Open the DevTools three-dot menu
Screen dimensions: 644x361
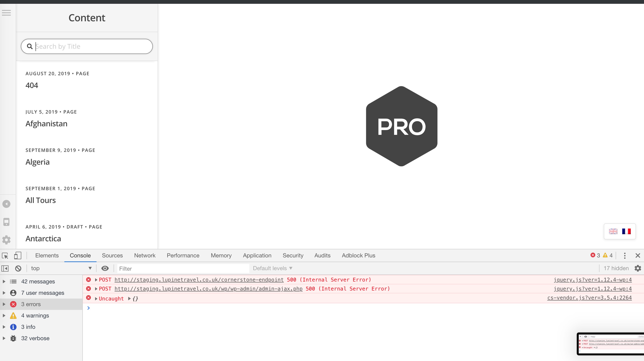coord(625,255)
